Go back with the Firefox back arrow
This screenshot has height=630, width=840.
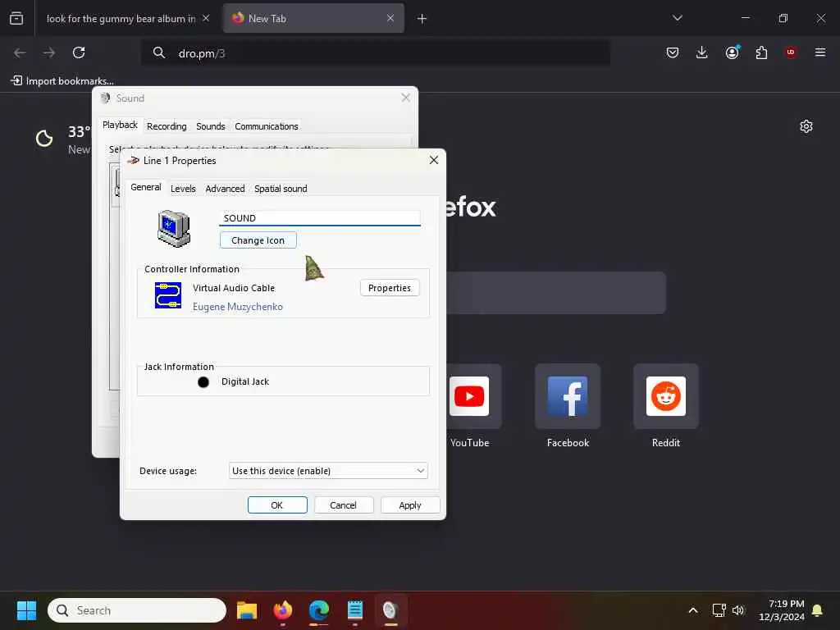point(20,52)
